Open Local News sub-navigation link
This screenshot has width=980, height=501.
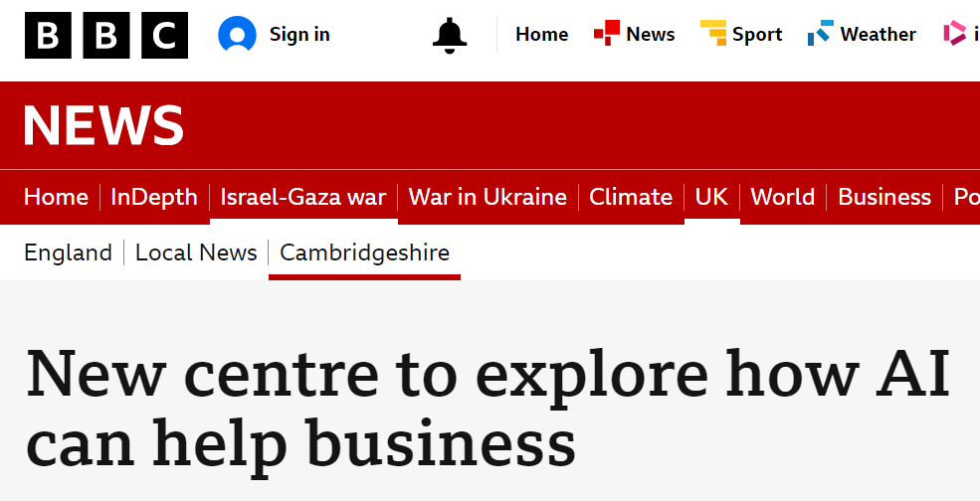(x=196, y=252)
